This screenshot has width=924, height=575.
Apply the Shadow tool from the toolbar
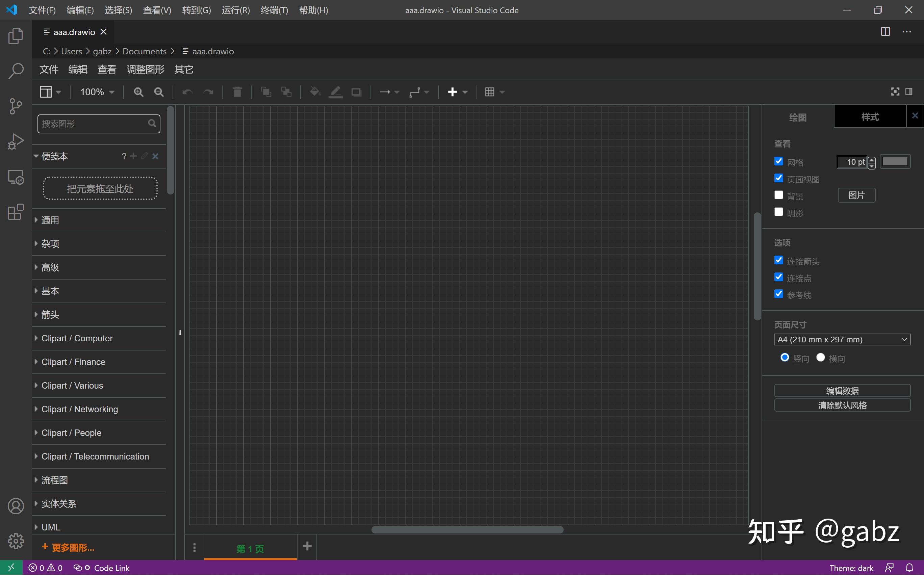[356, 92]
